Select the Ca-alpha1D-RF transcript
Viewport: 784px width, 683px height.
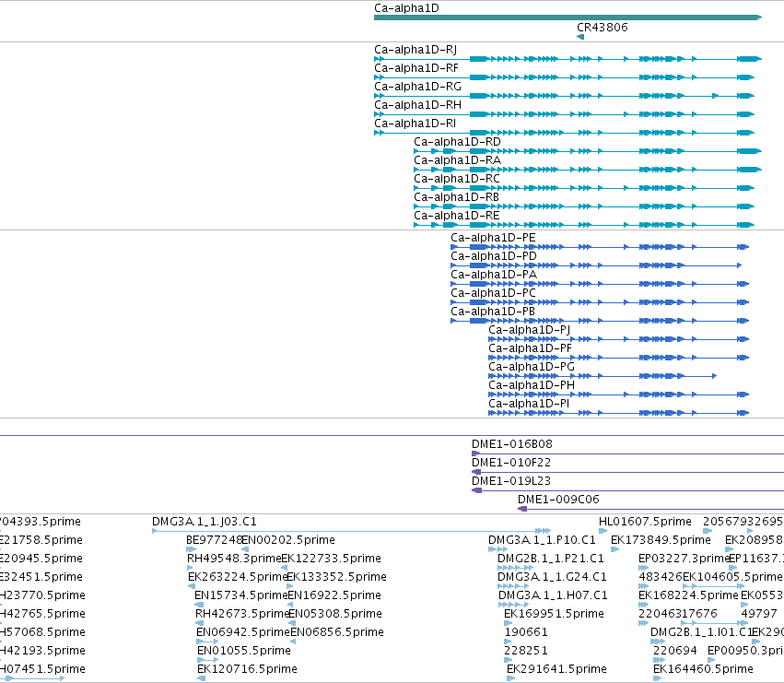click(564, 77)
